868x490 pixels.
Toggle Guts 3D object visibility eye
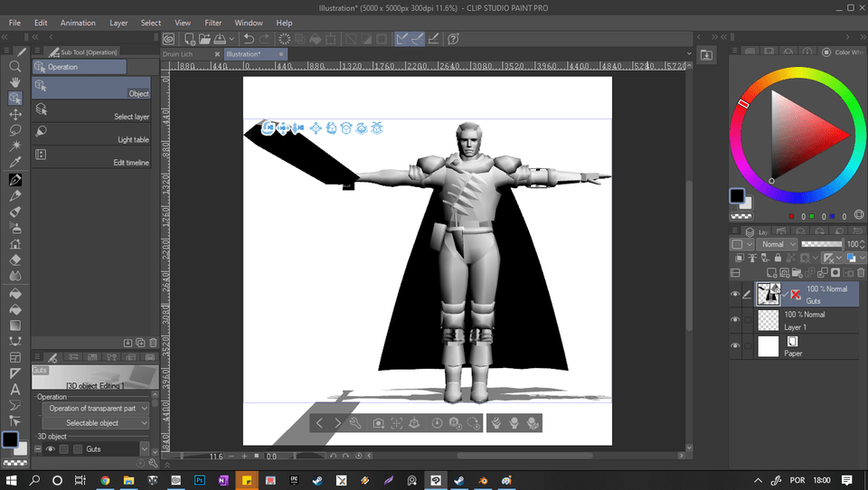[51, 449]
